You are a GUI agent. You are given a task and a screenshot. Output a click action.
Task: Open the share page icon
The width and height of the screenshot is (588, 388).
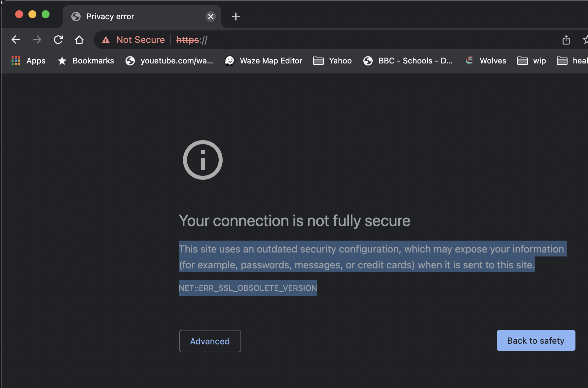tap(566, 40)
